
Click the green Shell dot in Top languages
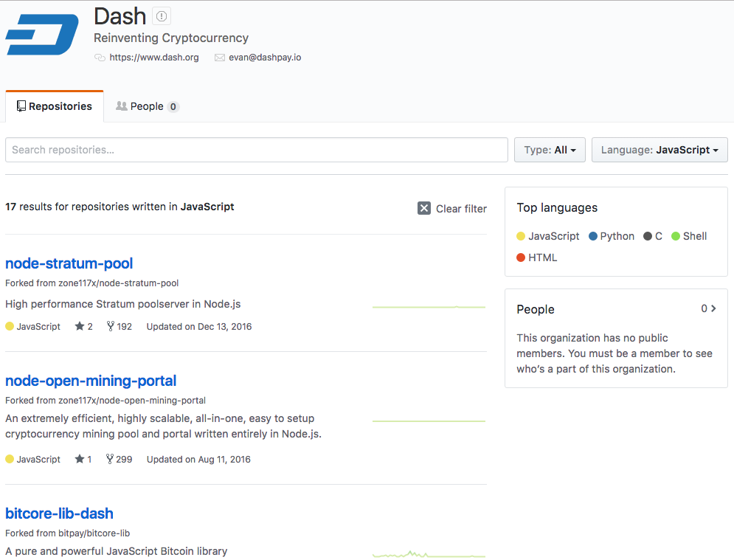676,236
